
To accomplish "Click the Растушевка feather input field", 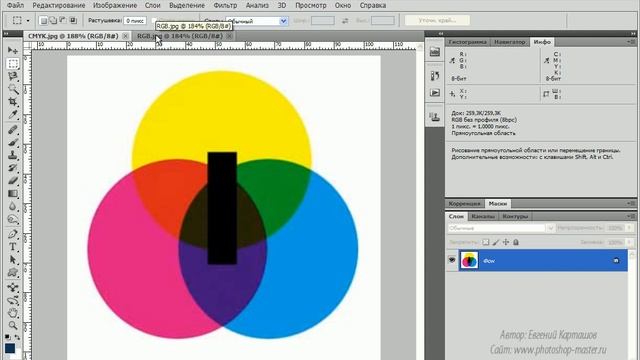I will pos(135,20).
